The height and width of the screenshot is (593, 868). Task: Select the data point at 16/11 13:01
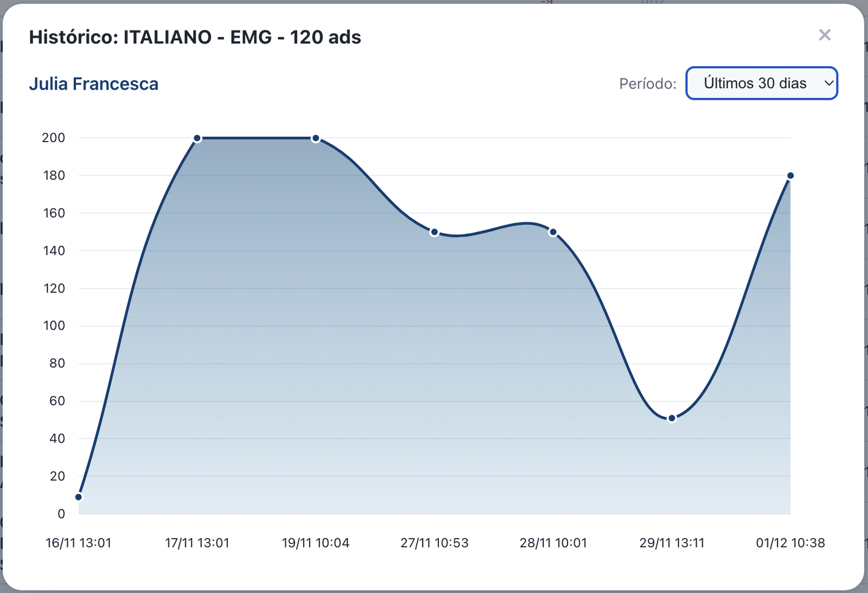[x=79, y=496]
